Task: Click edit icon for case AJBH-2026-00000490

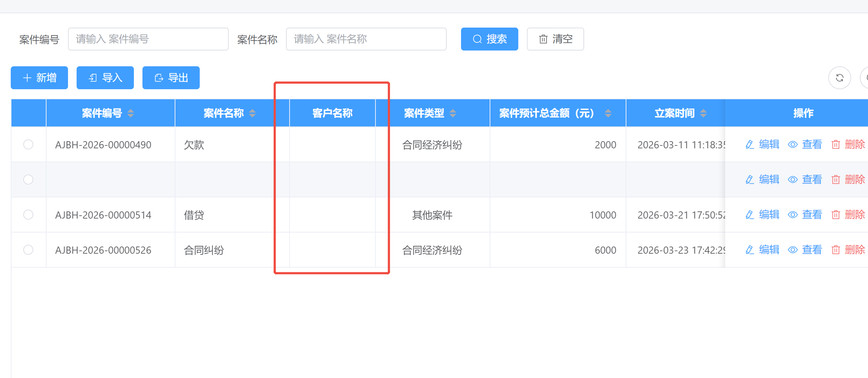Action: 750,144
